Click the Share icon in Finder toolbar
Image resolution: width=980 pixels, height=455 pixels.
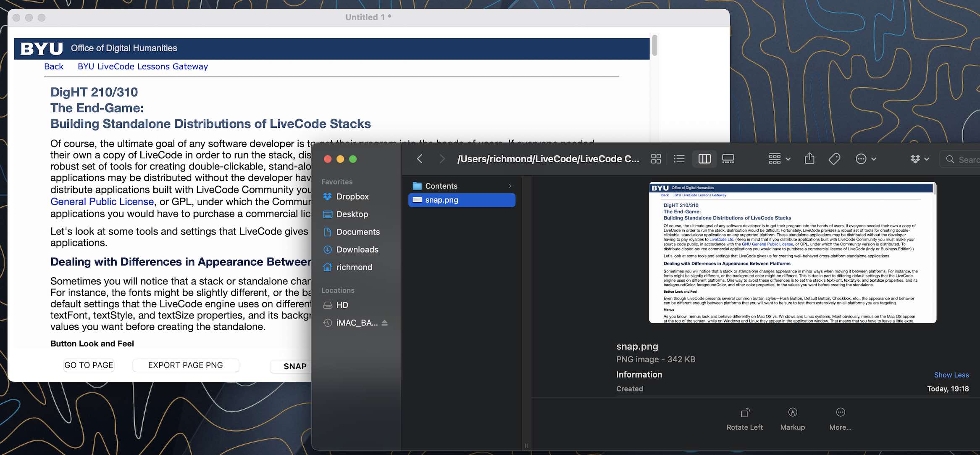coord(809,159)
